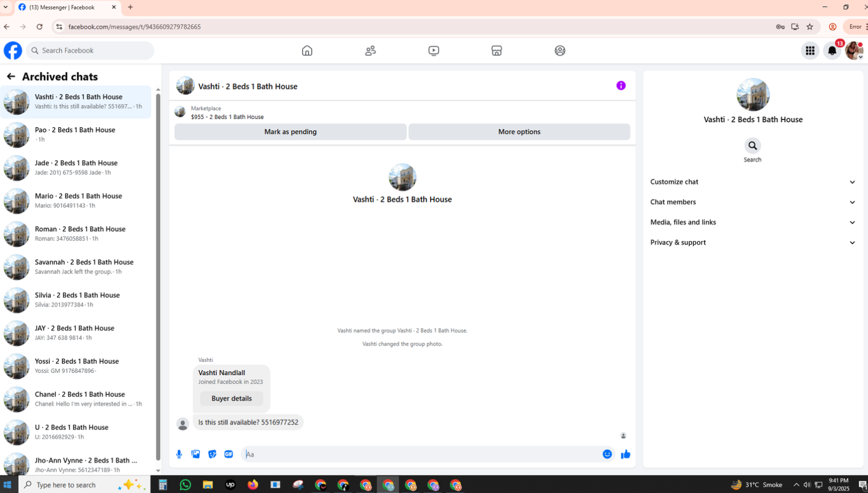
Task: Click Mark as pending button
Action: pos(290,132)
